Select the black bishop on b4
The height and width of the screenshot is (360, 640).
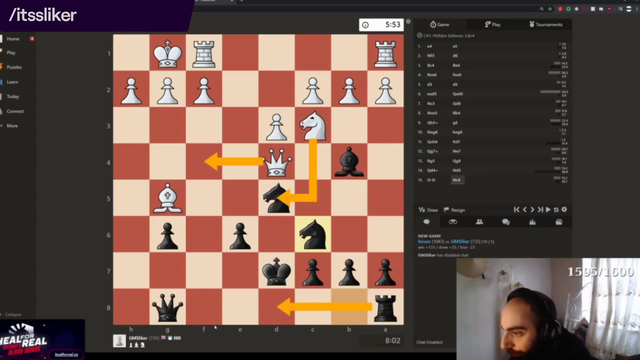[349, 162]
